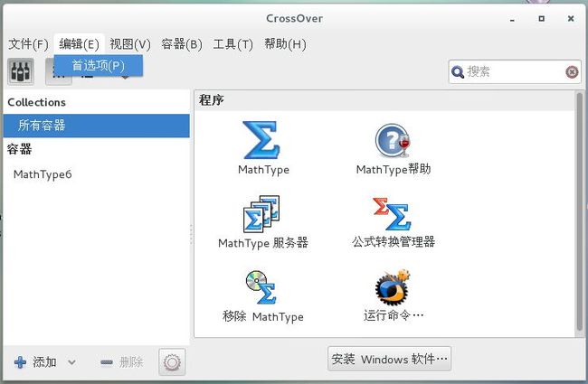Click the vertical scrollbar of programs panel
The image size is (588, 384).
point(579,213)
